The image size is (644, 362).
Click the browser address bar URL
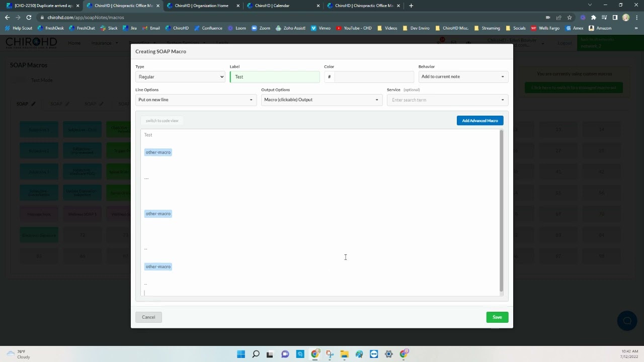86,17
